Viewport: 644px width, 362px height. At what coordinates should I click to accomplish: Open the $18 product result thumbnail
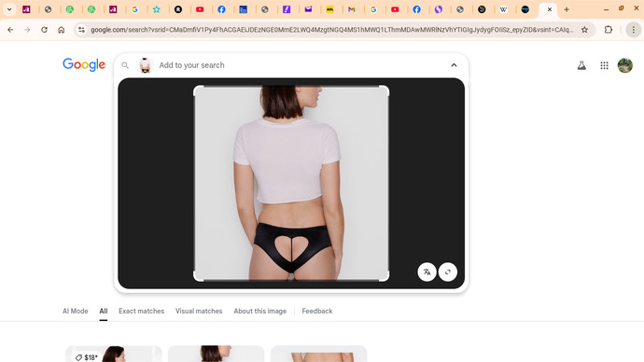[114, 354]
